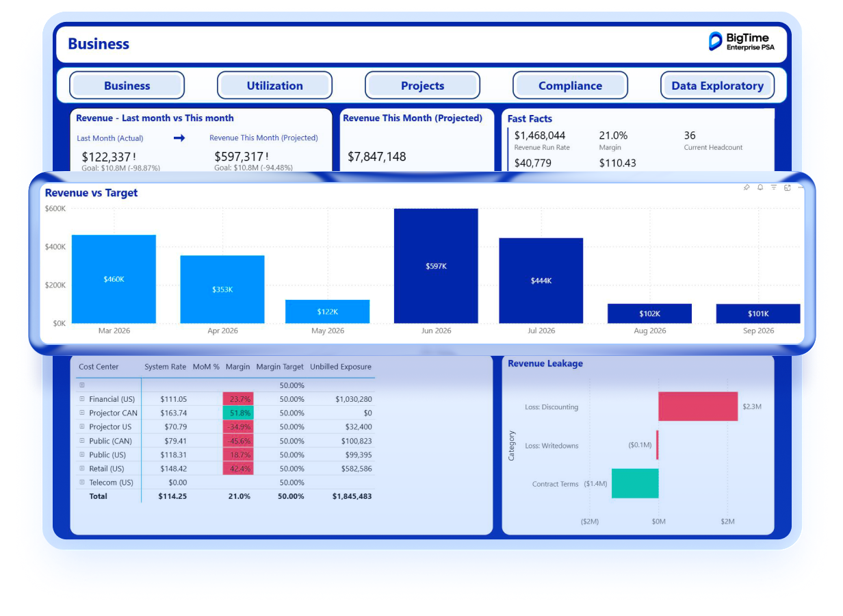Viewport: 843px width, 616px height.
Task: Select the Aug 2026 $102K revenue bar
Action: tap(649, 313)
